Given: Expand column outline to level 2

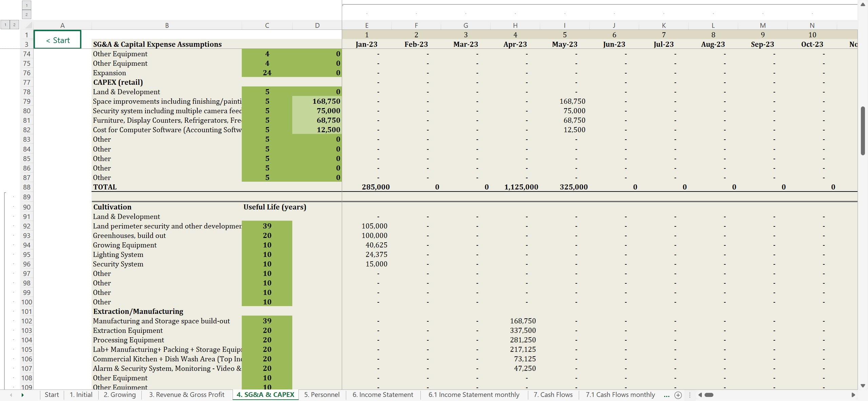Looking at the screenshot, I should click(26, 14).
